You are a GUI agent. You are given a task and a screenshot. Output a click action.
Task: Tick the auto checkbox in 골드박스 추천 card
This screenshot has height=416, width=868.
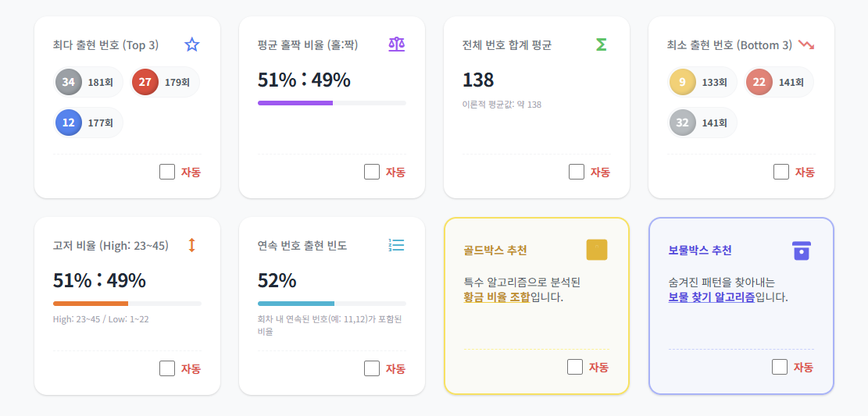click(x=575, y=367)
